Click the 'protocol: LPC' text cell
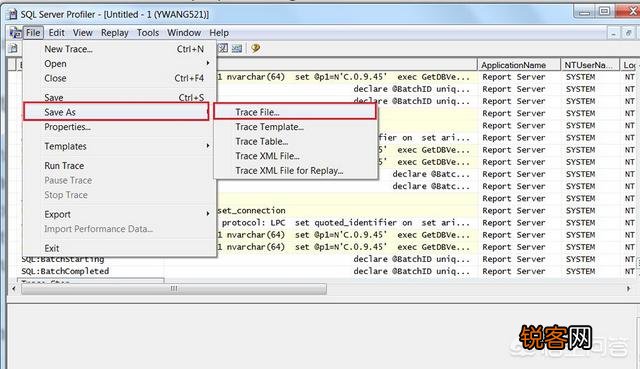Viewport: 640px width, 369px height. pyautogui.click(x=253, y=223)
